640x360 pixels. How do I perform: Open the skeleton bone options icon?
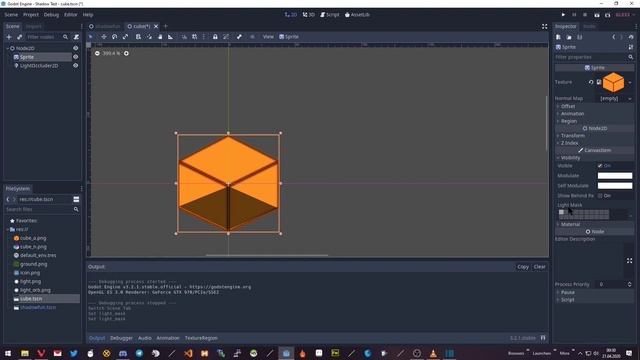239,37
